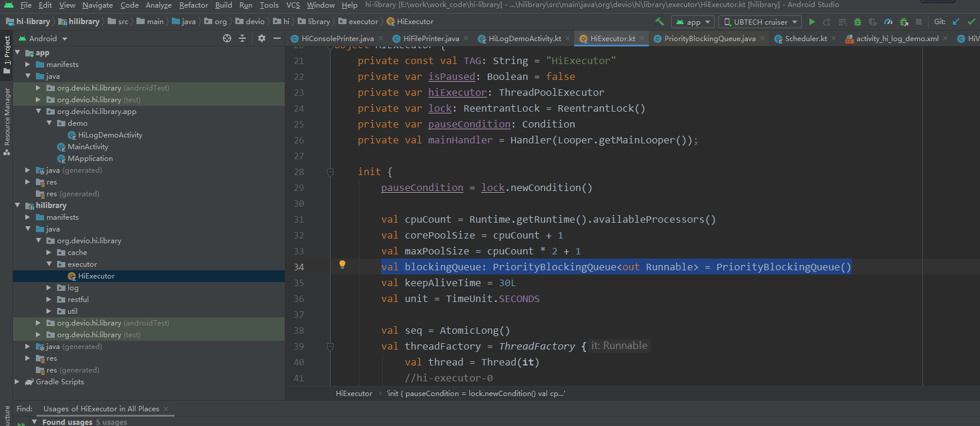Select MainActivity in project tree
This screenshot has height=426, width=980.
(88, 146)
